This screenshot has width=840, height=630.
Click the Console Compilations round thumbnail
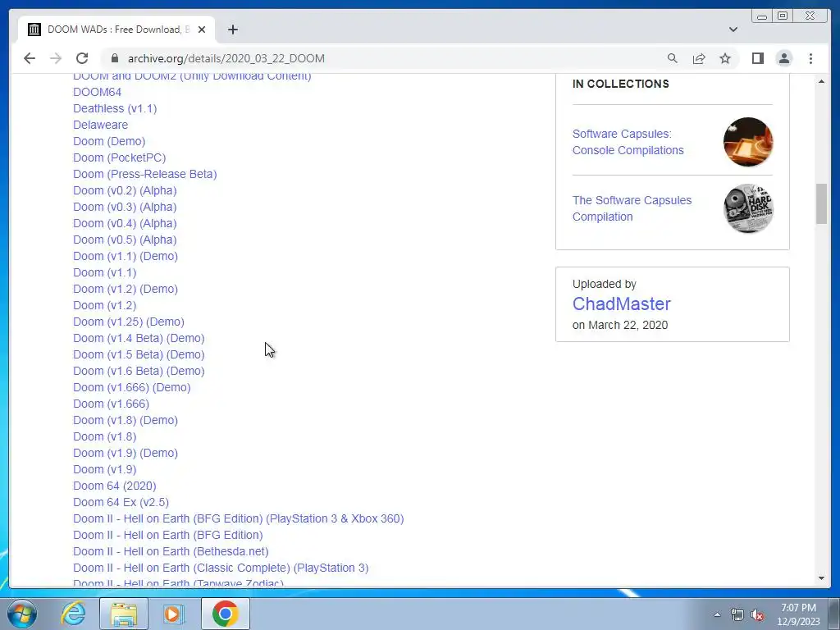coord(748,142)
